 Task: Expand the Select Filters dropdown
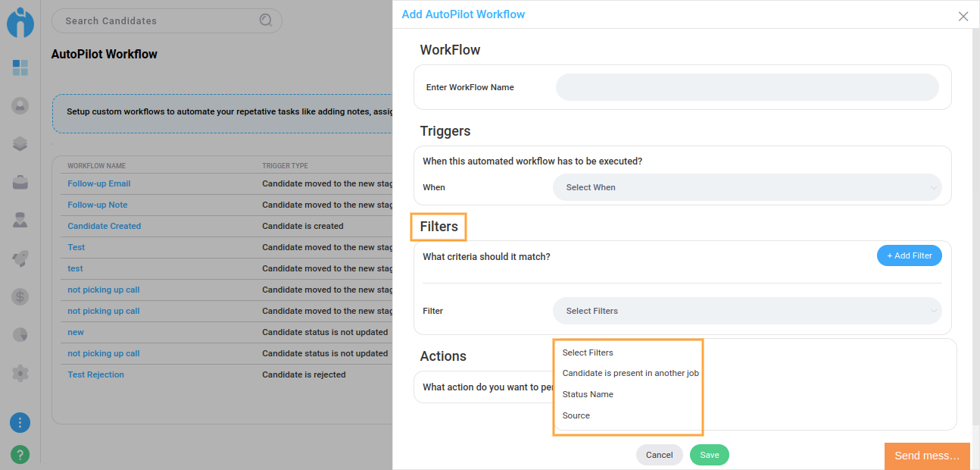[x=747, y=311]
